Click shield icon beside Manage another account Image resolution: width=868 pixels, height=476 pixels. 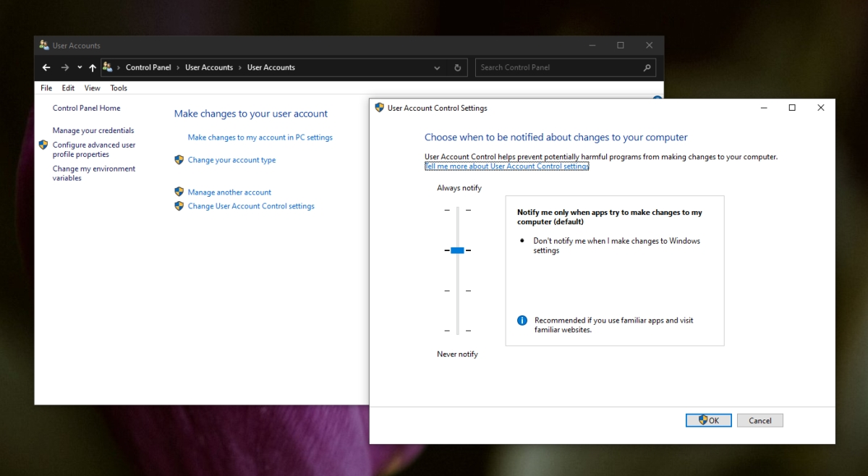pos(179,192)
